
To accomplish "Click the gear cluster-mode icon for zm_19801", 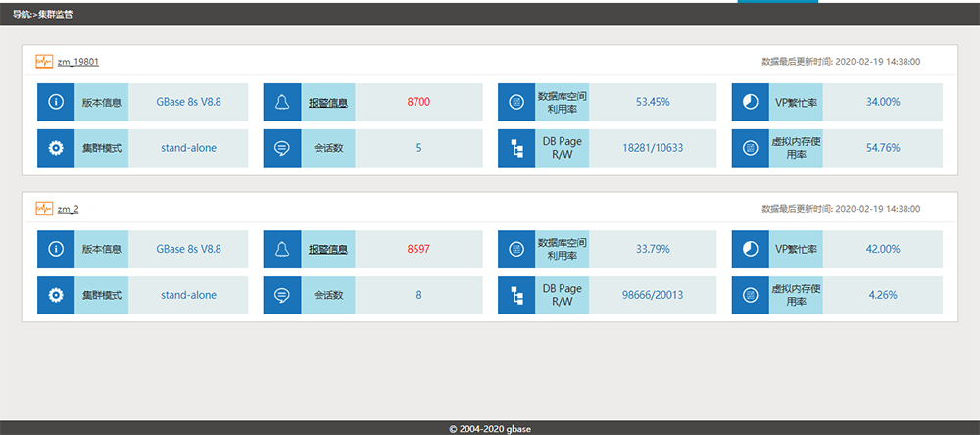I will coord(56,148).
